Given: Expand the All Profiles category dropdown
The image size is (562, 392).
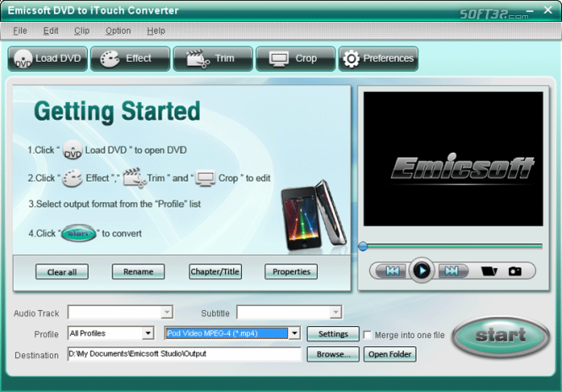Looking at the screenshot, I should (148, 333).
